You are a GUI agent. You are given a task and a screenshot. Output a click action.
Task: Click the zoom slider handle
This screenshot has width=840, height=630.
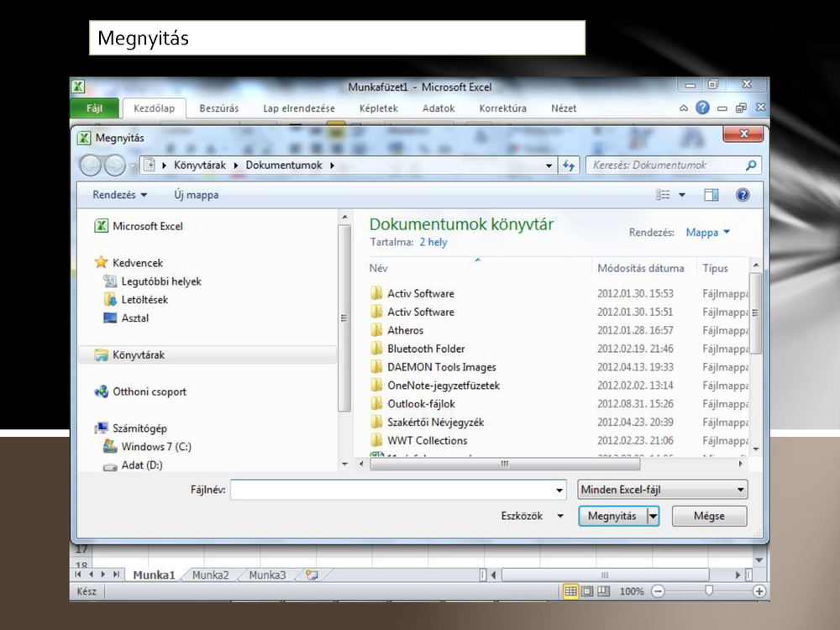pyautogui.click(x=709, y=591)
